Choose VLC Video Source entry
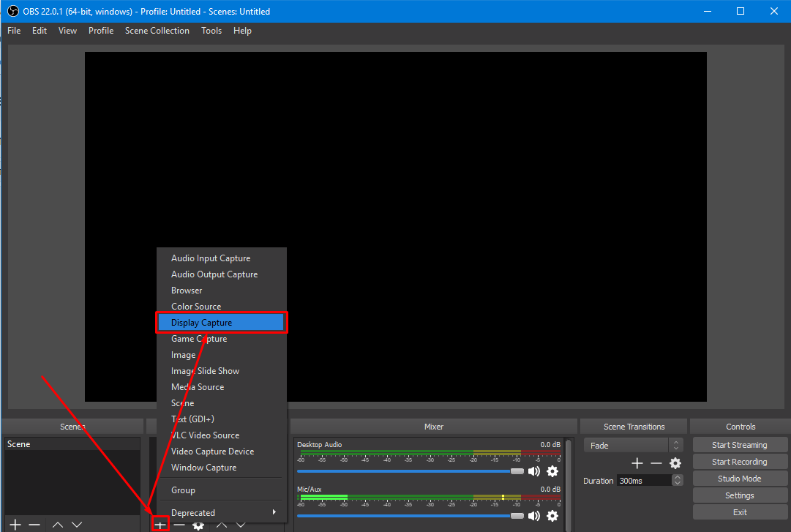Viewport: 791px width, 532px height. coord(222,435)
